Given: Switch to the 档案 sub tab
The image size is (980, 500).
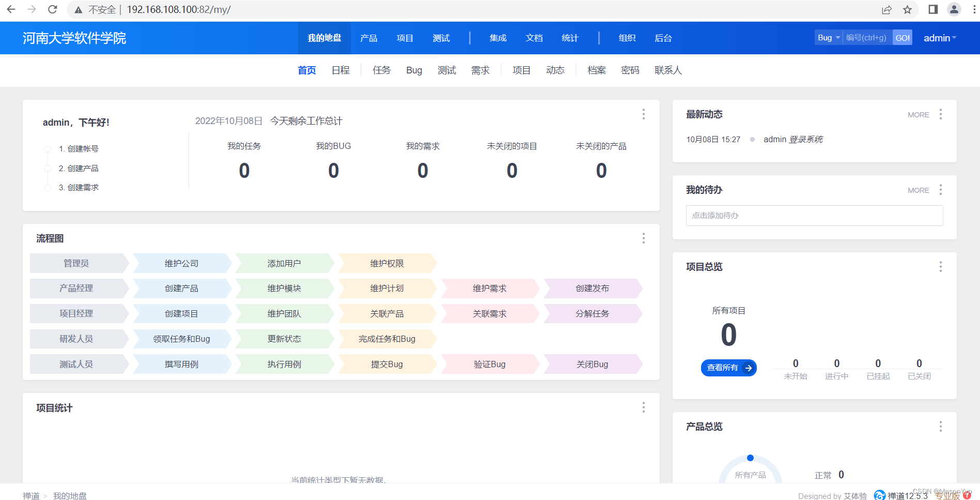Looking at the screenshot, I should point(597,70).
